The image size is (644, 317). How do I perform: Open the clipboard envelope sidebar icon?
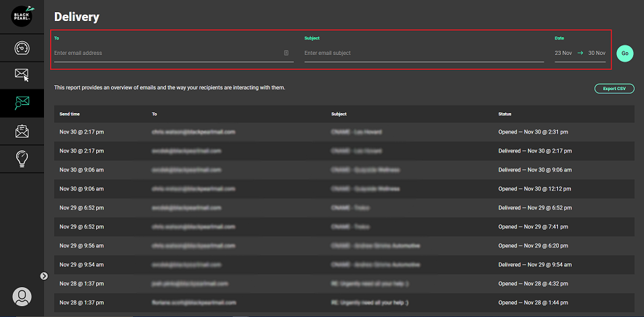coord(22,131)
